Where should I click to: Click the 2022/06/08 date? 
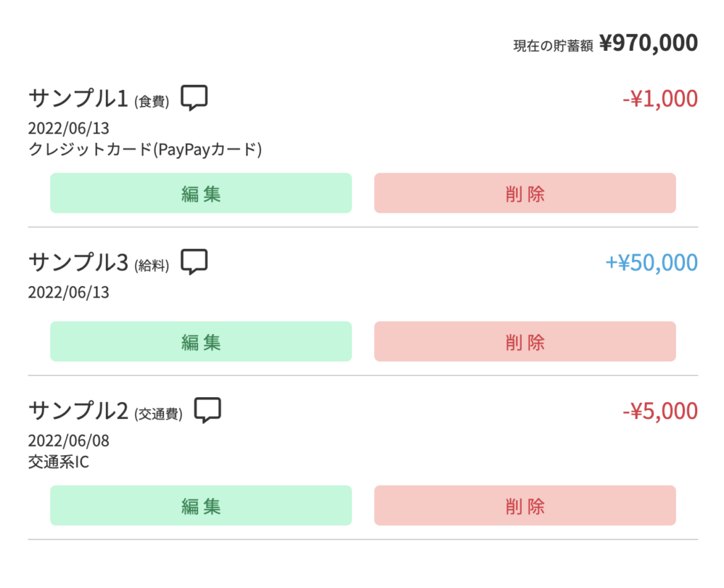[69, 441]
